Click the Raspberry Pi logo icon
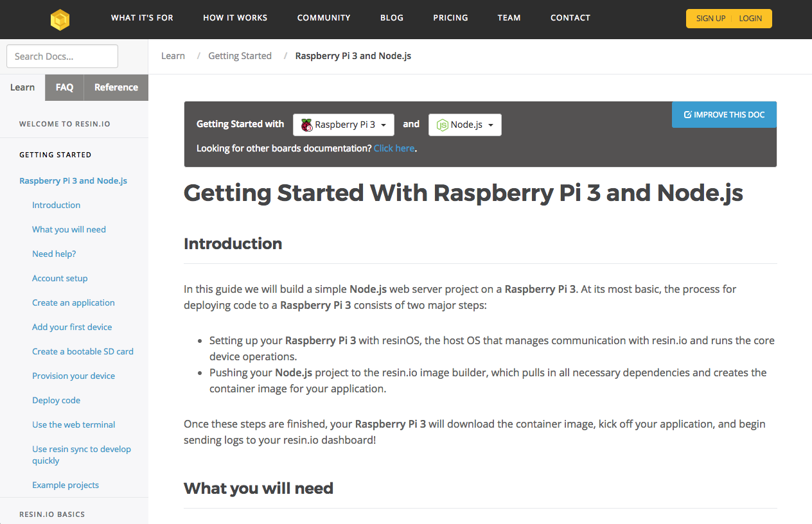812x524 pixels. click(306, 125)
